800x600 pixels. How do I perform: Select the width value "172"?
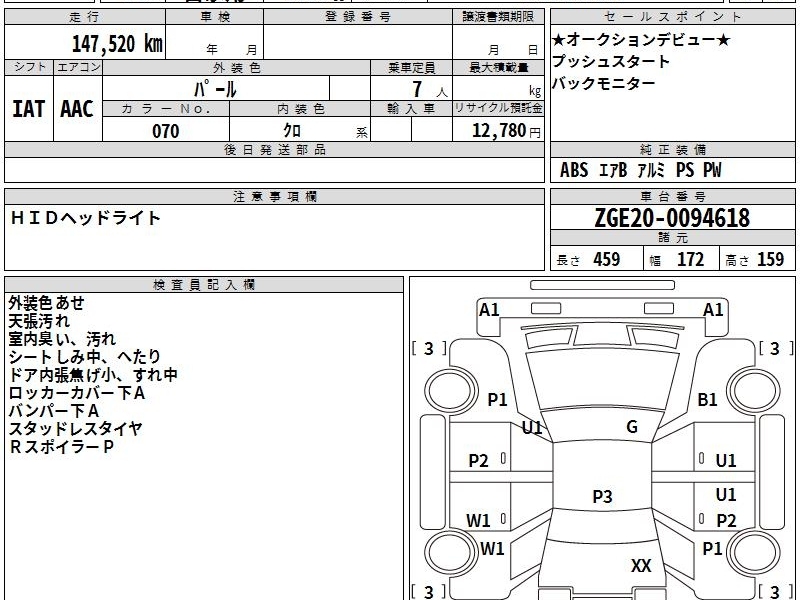[690, 259]
